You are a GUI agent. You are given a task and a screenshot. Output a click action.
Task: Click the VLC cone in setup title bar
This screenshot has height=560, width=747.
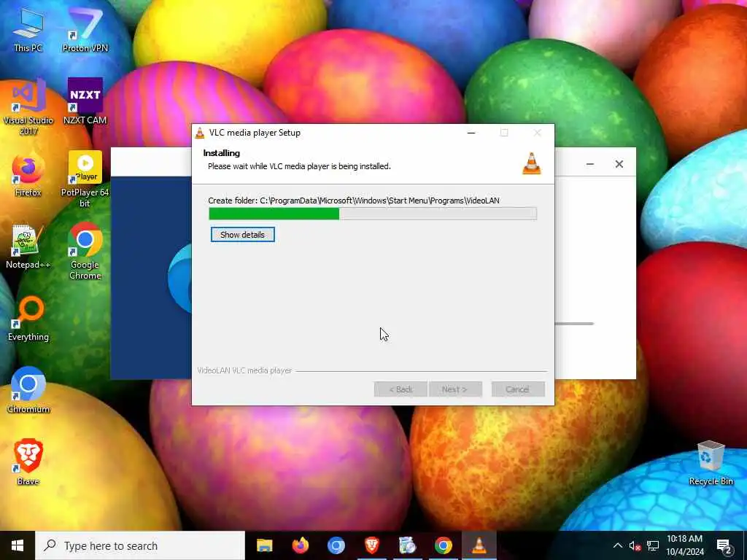[200, 133]
